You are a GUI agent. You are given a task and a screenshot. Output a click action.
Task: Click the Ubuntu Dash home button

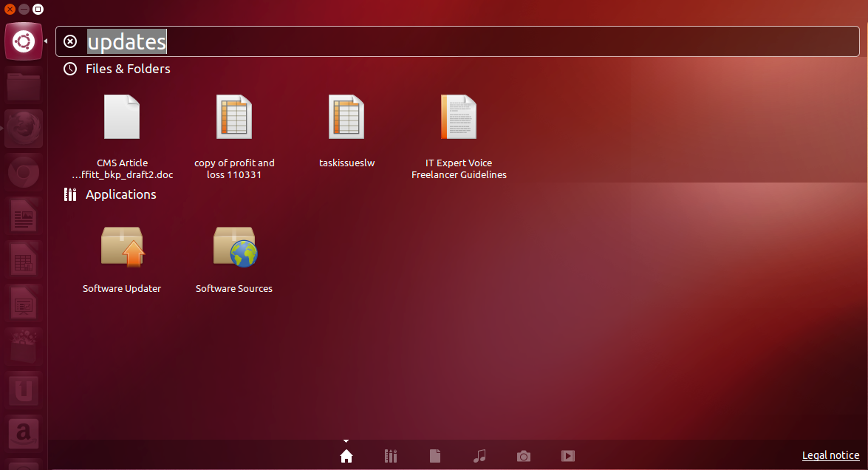coord(23,41)
